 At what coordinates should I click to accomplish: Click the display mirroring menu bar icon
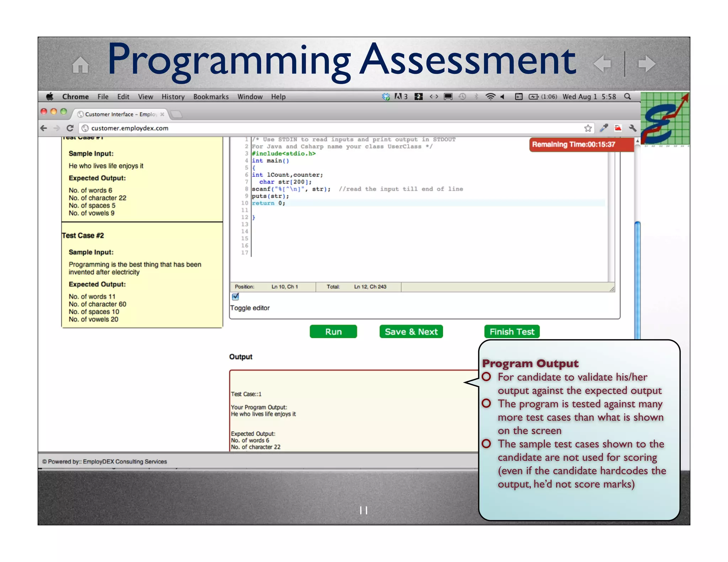(448, 97)
